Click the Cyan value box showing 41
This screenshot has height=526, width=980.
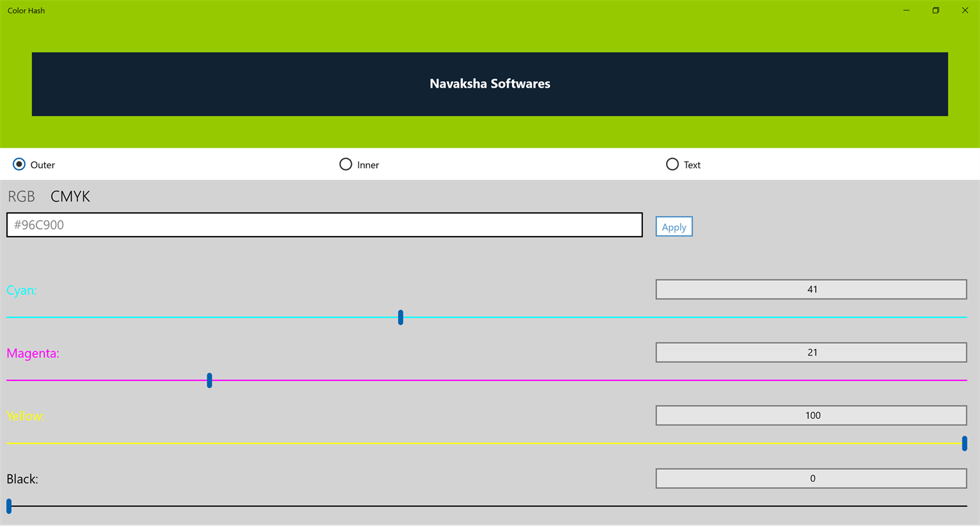click(x=810, y=289)
